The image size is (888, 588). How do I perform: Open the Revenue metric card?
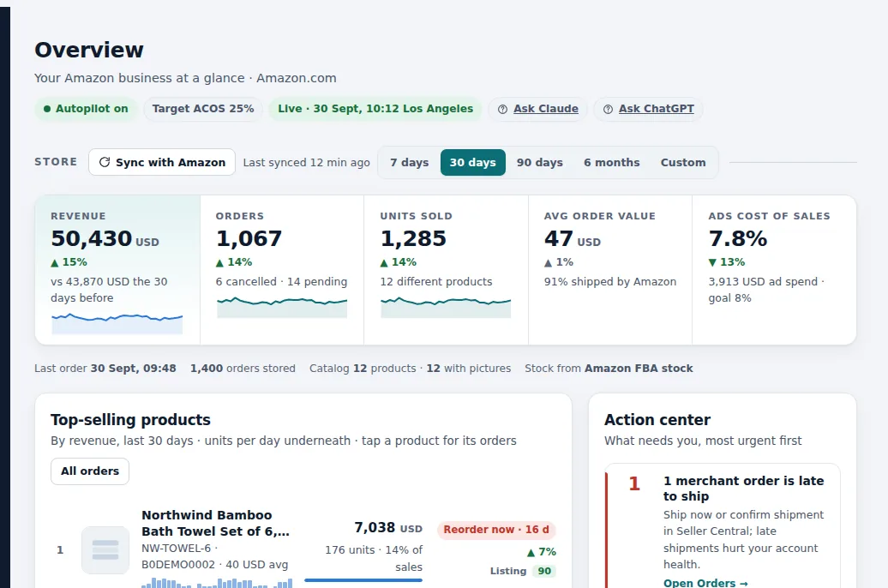click(x=117, y=270)
